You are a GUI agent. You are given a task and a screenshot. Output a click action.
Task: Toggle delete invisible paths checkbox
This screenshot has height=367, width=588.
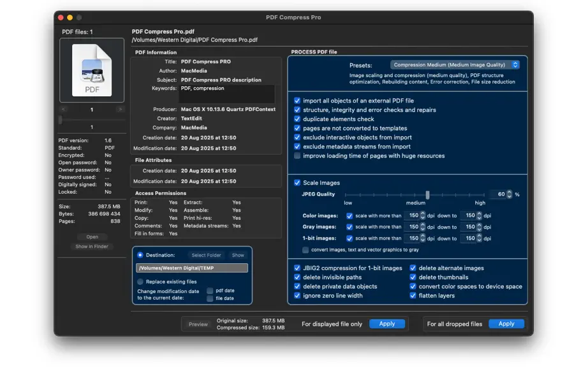tap(297, 277)
